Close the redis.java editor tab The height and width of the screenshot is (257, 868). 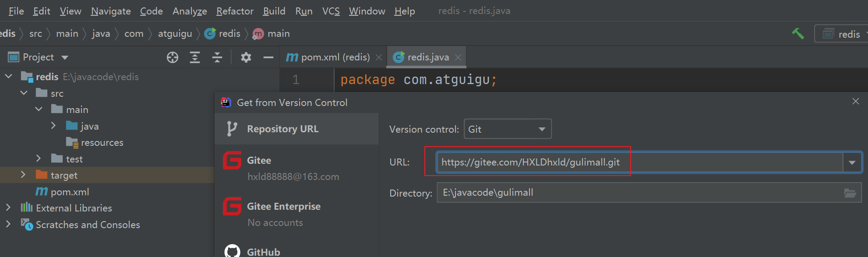coord(458,57)
